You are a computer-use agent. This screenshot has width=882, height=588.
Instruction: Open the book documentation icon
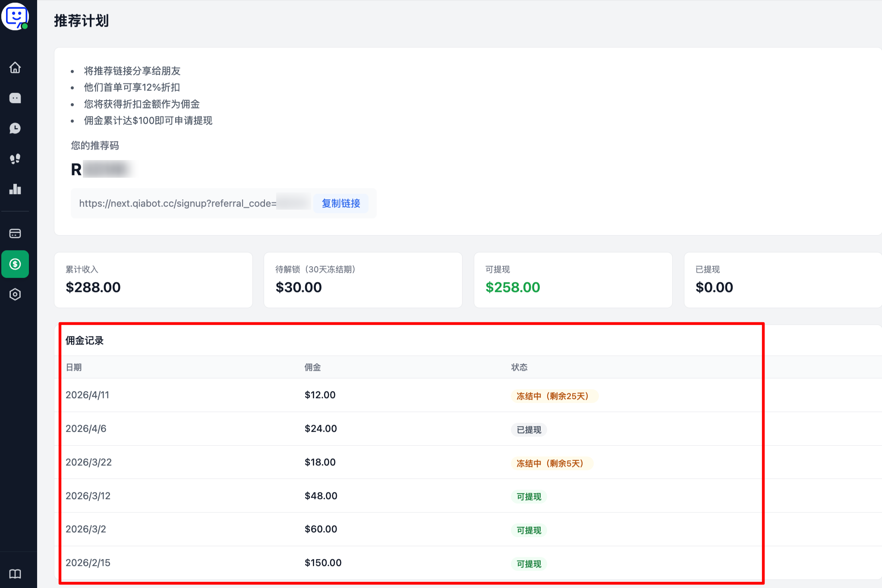tap(15, 574)
